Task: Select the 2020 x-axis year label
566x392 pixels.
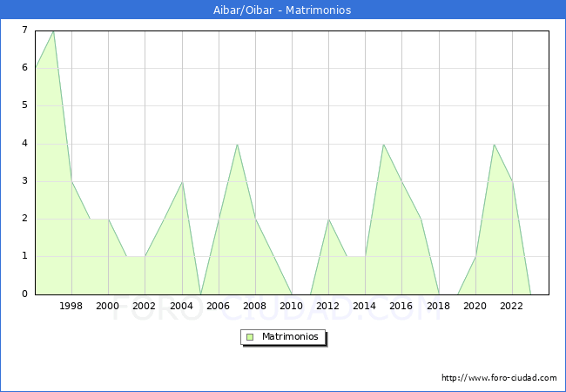Action: click(x=475, y=306)
